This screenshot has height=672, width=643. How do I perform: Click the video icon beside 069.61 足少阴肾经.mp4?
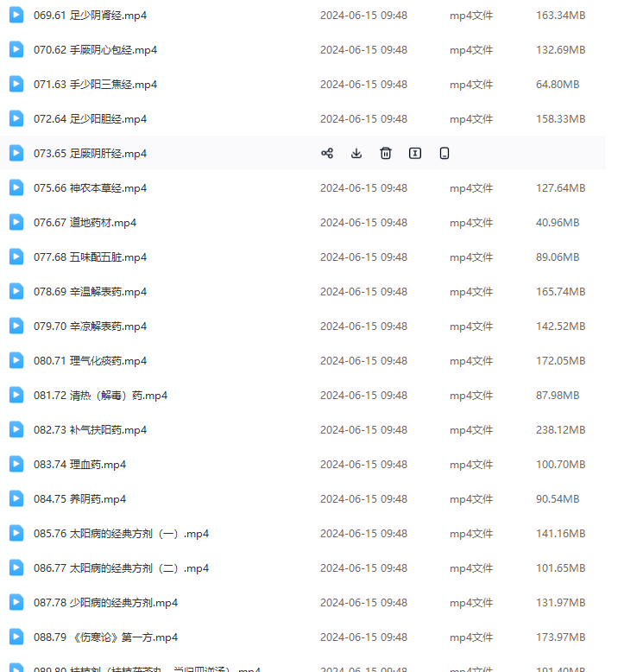click(x=16, y=16)
